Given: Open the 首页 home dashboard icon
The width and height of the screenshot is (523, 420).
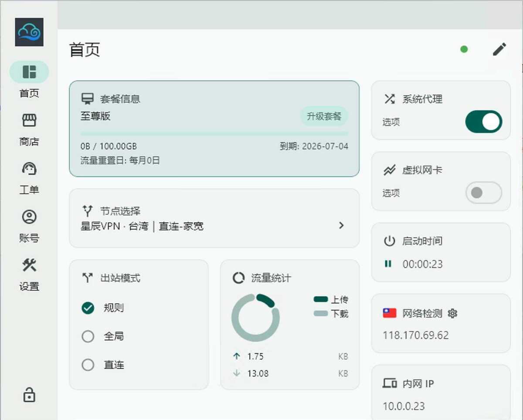Looking at the screenshot, I should pos(29,72).
